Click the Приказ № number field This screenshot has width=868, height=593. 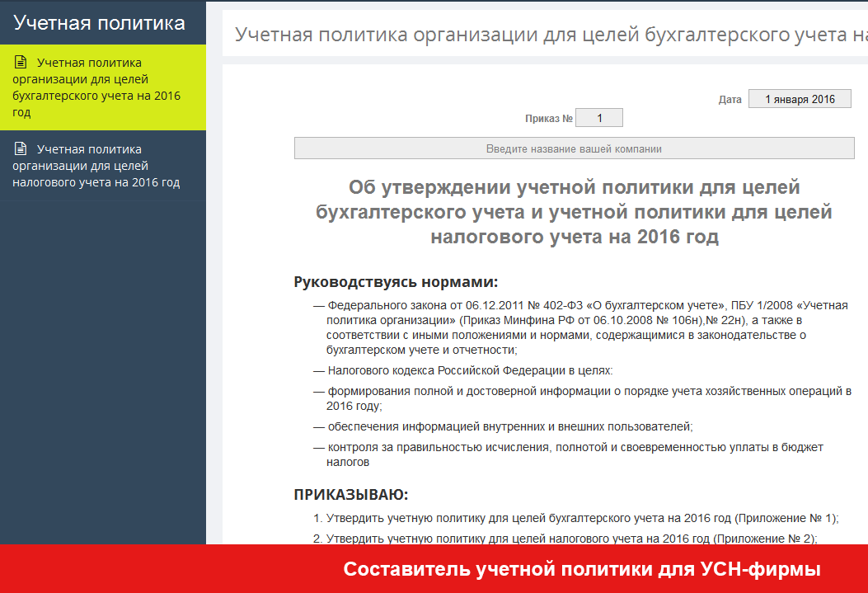[x=599, y=118]
